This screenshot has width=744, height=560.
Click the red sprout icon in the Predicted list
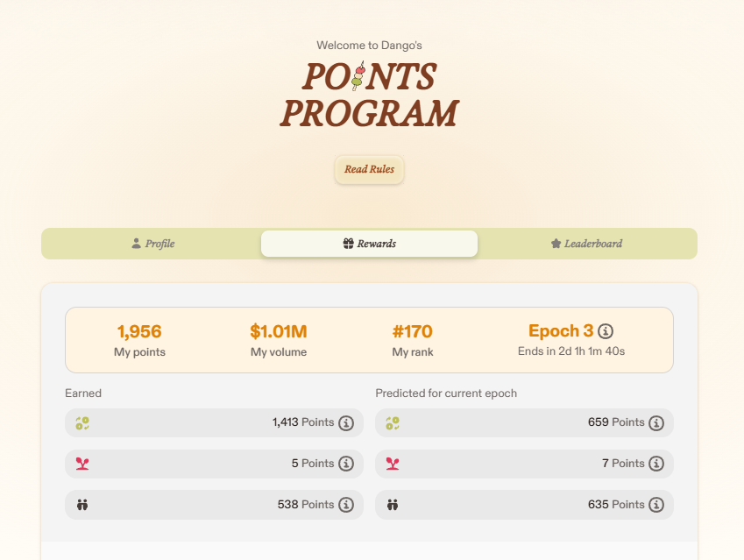(x=393, y=464)
